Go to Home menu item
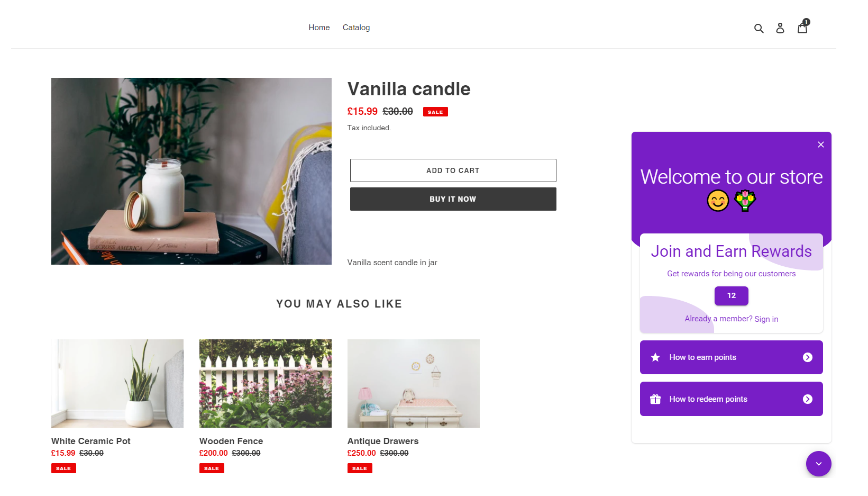Viewport: 868px width, 496px height. [319, 28]
